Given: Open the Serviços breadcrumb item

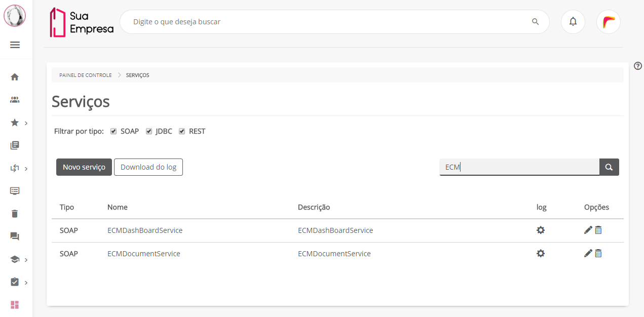Looking at the screenshot, I should 137,75.
